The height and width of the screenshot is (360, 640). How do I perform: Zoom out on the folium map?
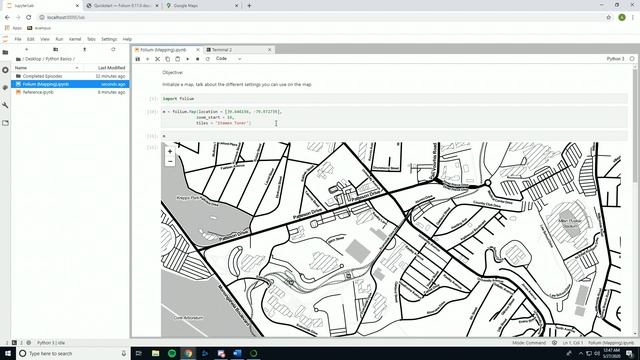point(170,162)
